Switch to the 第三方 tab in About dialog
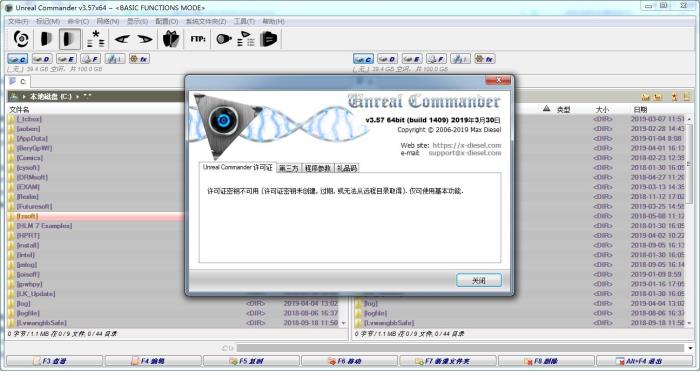Screen dimensions: 700x371 [288, 168]
